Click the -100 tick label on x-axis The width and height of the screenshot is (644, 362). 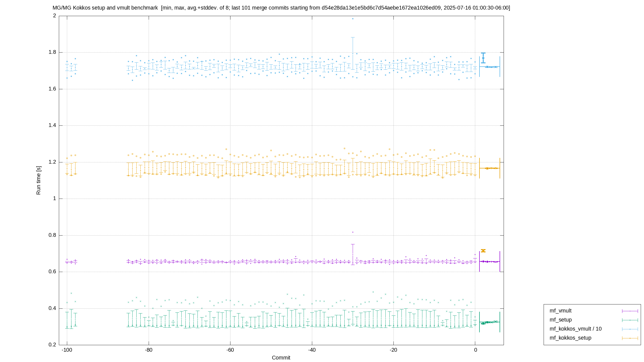67,350
